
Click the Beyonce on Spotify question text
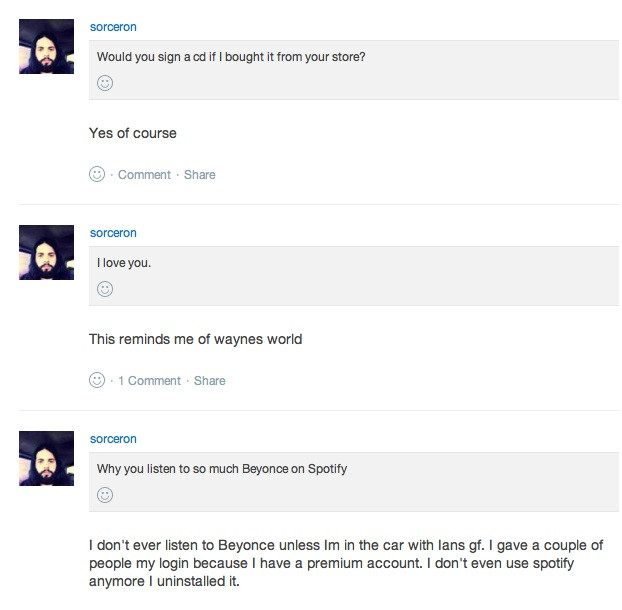point(222,469)
